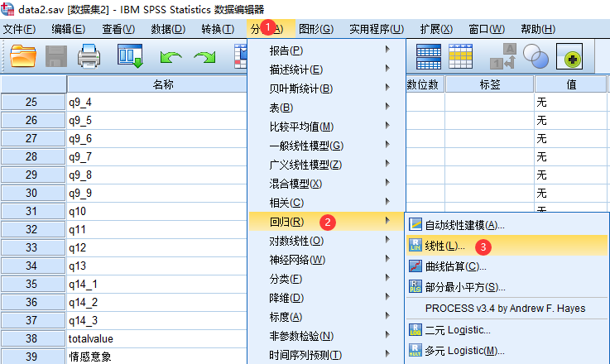
Task: Expand the 相关(C) submenu
Action: pos(326,202)
